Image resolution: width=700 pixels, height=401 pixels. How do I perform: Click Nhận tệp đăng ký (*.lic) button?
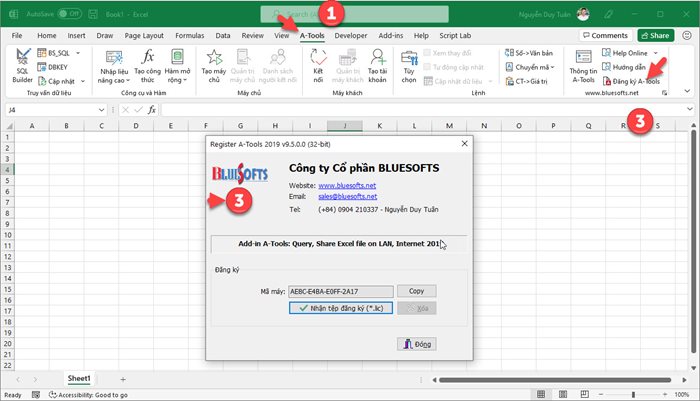click(341, 308)
